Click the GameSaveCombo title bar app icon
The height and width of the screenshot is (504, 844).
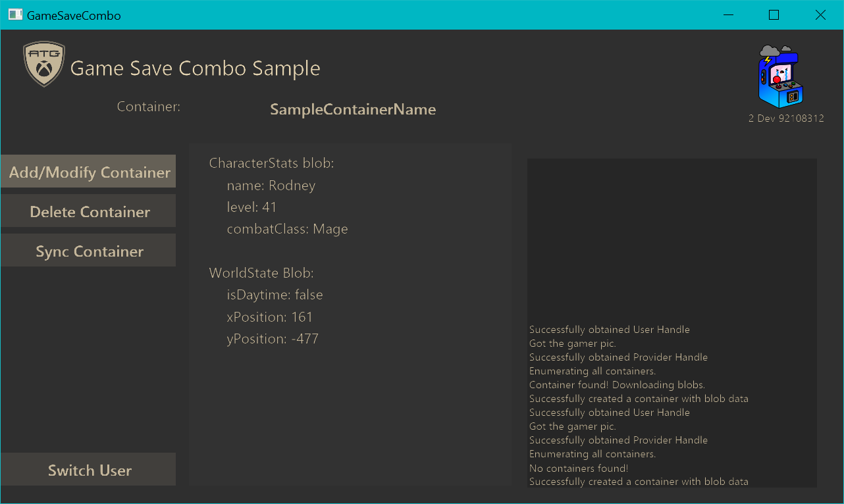tap(15, 15)
